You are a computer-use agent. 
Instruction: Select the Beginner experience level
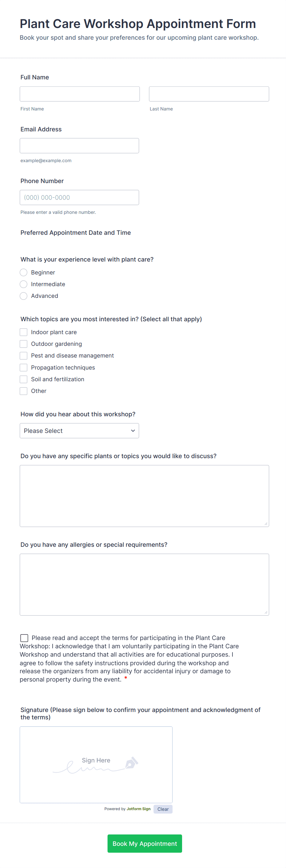tap(24, 272)
